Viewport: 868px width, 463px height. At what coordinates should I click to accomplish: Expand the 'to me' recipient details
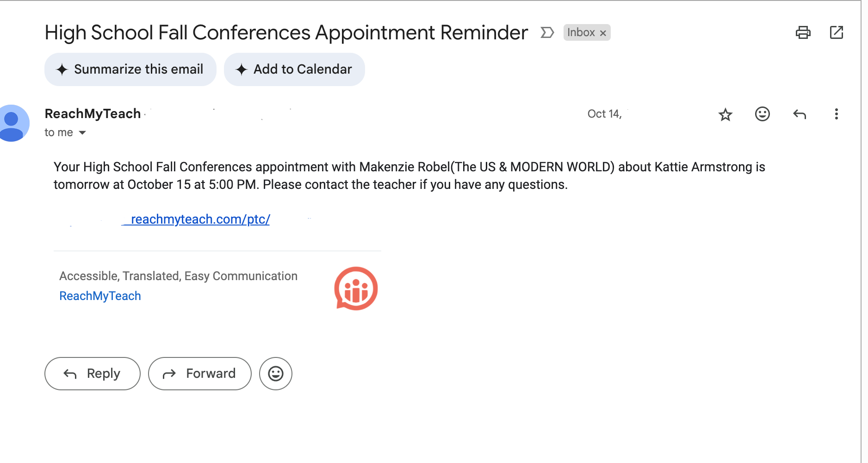(58, 132)
